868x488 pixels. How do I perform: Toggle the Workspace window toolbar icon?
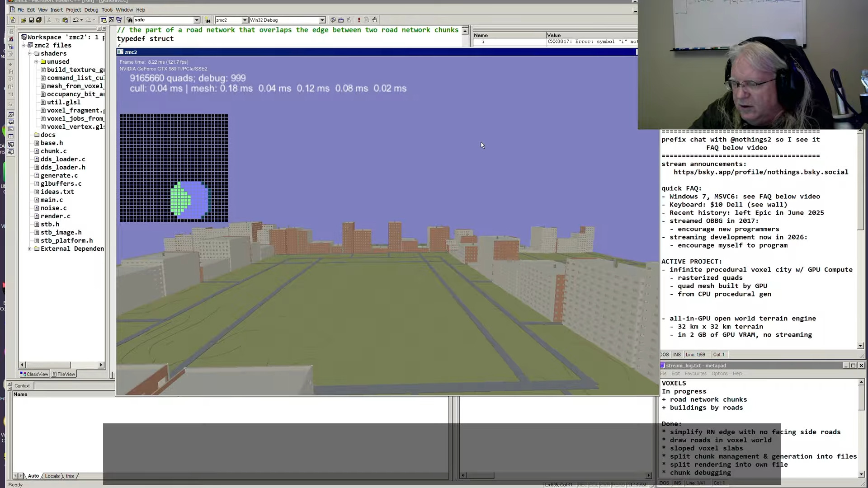[103, 20]
